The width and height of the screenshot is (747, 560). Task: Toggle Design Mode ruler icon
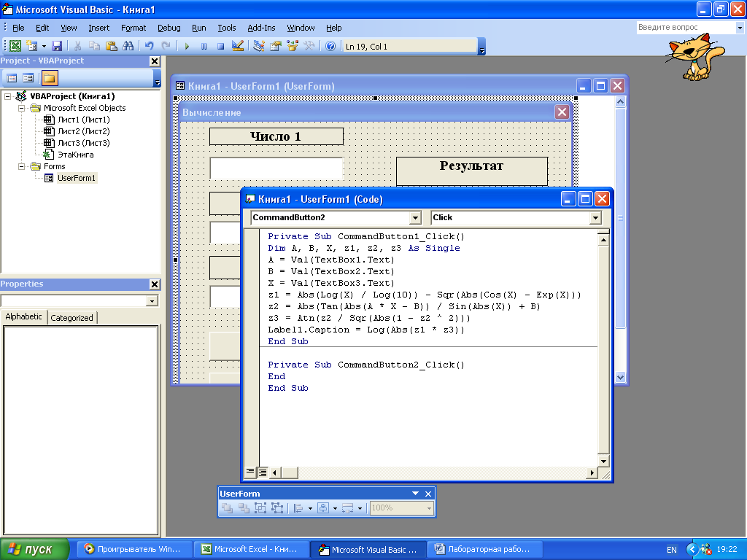click(x=237, y=46)
